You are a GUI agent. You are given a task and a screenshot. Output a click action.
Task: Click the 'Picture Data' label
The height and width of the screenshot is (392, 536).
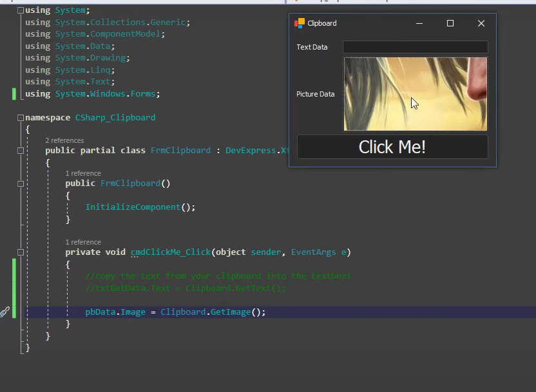(x=316, y=94)
